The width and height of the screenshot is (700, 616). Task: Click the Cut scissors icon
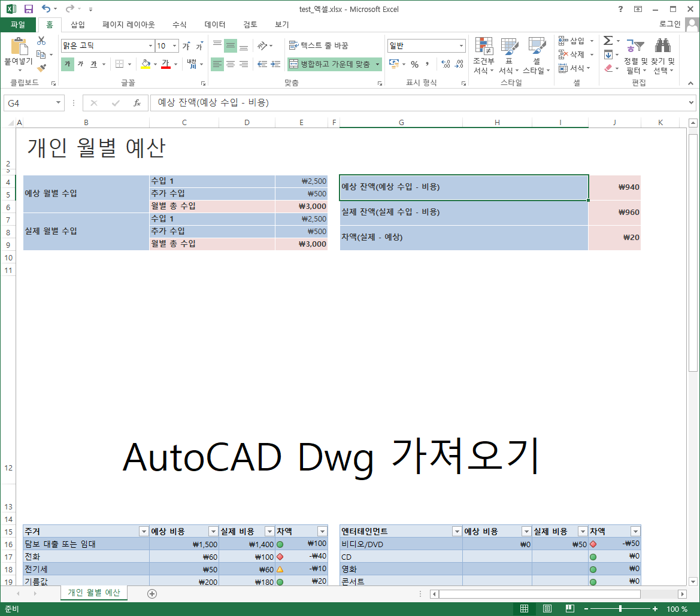[x=41, y=41]
